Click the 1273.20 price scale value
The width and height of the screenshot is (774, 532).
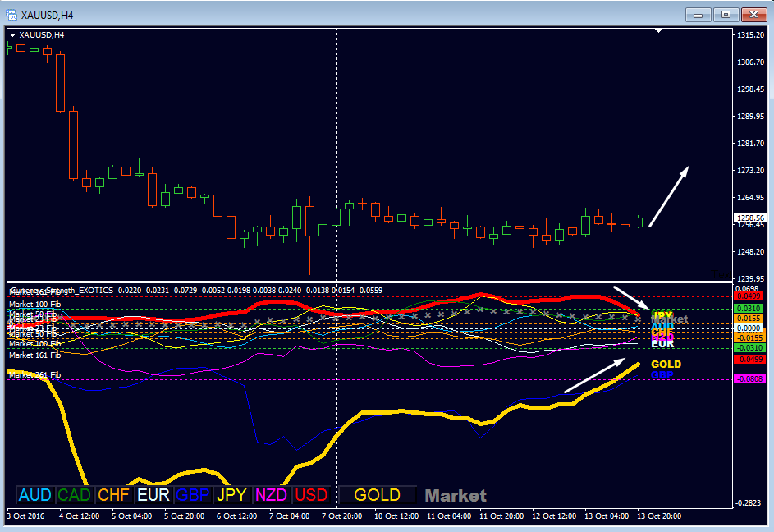[750, 171]
